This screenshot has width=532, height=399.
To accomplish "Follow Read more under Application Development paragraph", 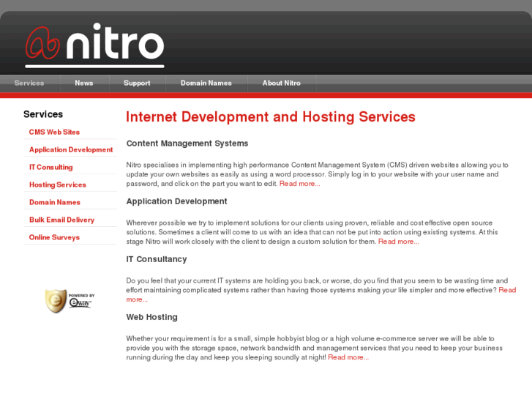I will click(398, 242).
